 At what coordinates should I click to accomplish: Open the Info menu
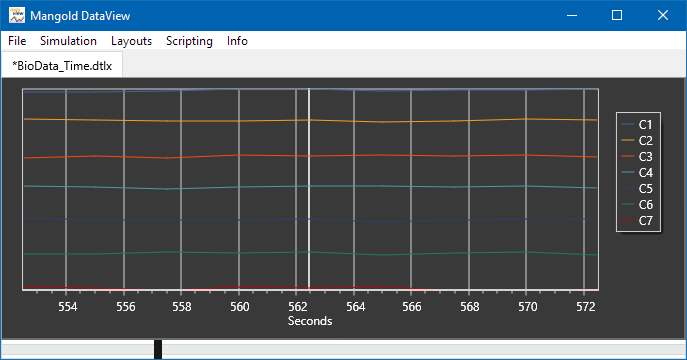coord(237,41)
